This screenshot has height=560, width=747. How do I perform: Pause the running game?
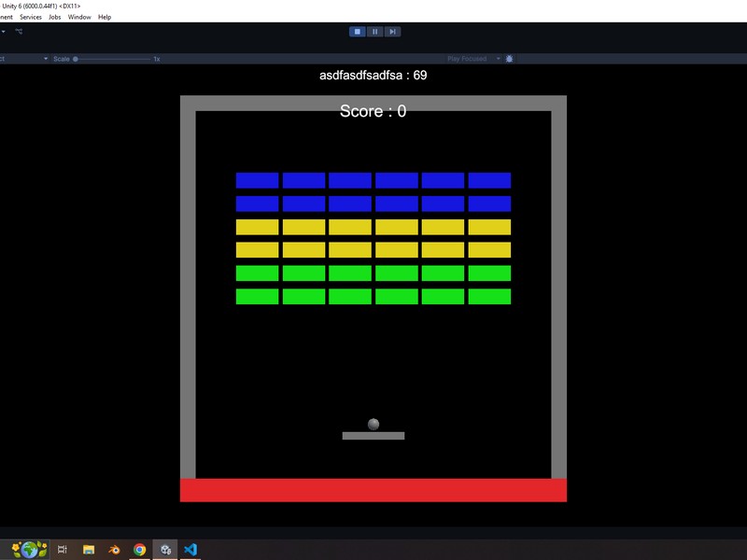[374, 32]
